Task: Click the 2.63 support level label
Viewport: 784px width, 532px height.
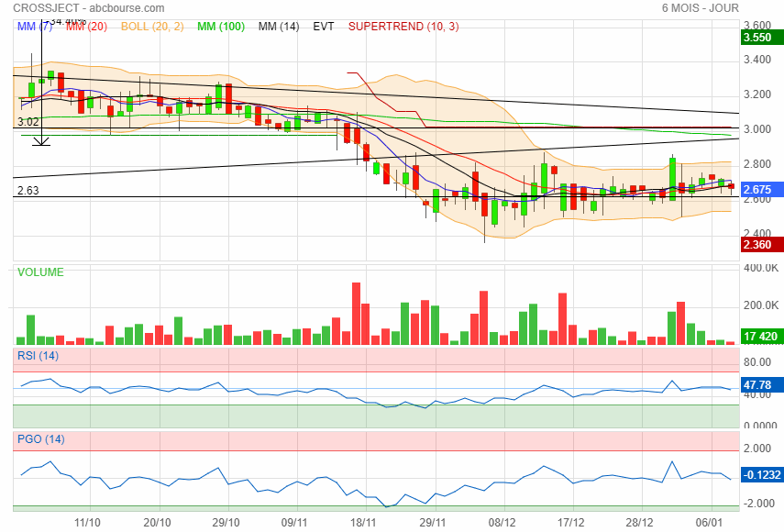Action: pos(28,191)
